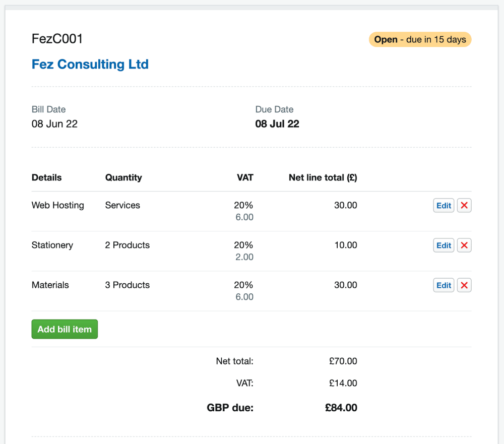Viewport: 504px width, 444px height.
Task: Click the GBP due amount £84.00
Action: (341, 408)
